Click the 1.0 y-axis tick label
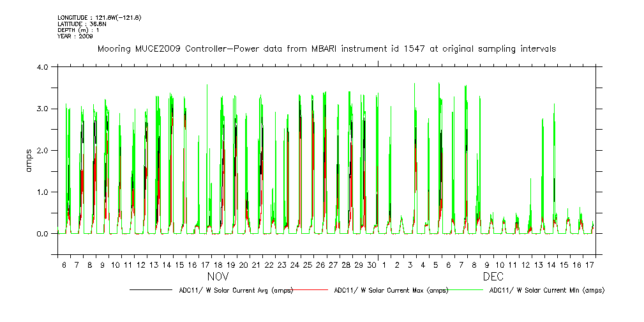Screen dimensions: 644x322 pos(43,192)
